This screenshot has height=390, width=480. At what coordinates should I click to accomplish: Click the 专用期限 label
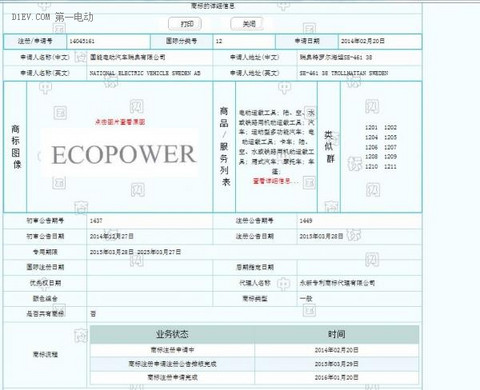[45, 252]
